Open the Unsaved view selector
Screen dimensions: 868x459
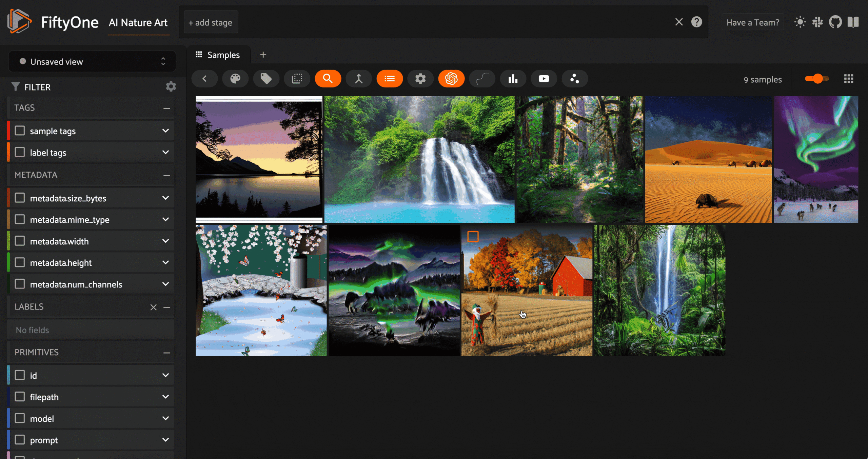coord(92,61)
